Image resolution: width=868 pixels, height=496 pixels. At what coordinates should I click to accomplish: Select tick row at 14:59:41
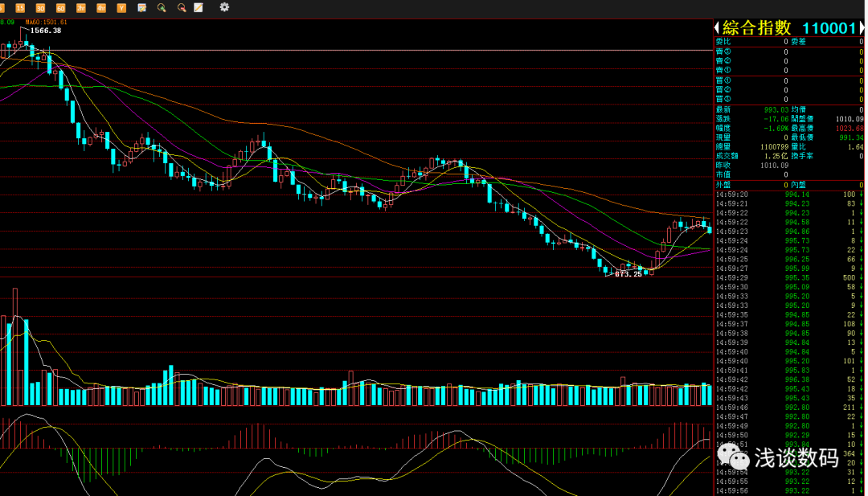pyautogui.click(x=789, y=371)
